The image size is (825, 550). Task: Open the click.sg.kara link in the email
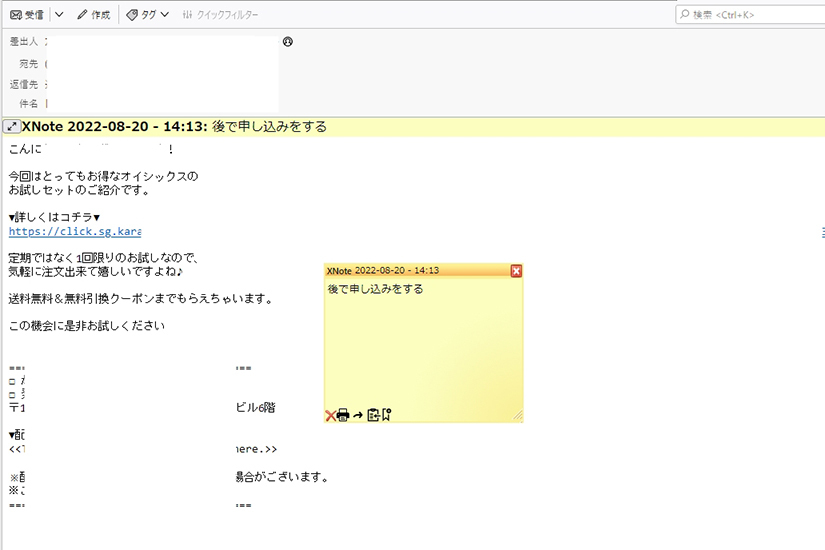click(75, 231)
